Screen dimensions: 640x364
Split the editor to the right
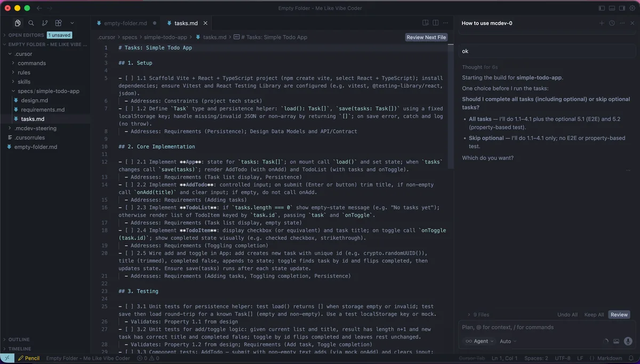(x=436, y=23)
